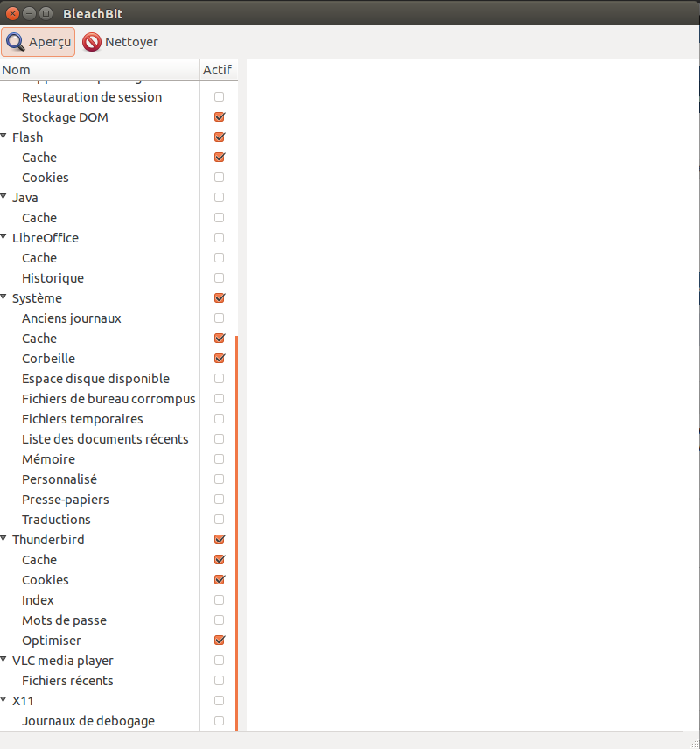Click the Aperçu magnifier icon
The height and width of the screenshot is (749, 700).
coord(15,42)
